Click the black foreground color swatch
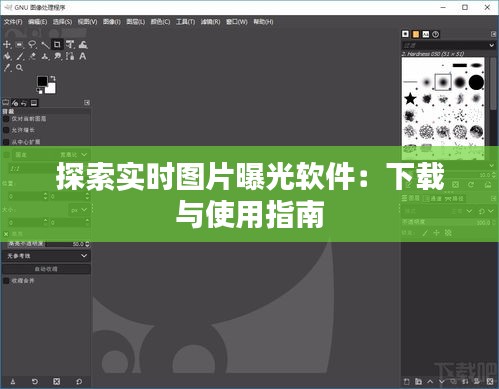The width and height of the screenshot is (499, 389). (x=42, y=81)
